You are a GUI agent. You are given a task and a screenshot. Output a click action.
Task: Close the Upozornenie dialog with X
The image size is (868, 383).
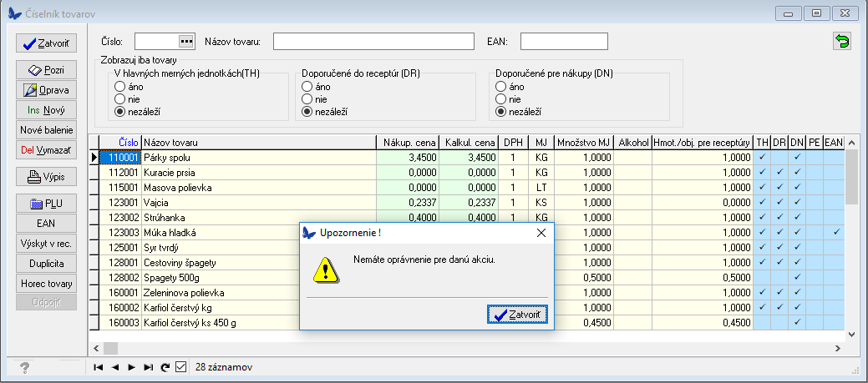[541, 232]
